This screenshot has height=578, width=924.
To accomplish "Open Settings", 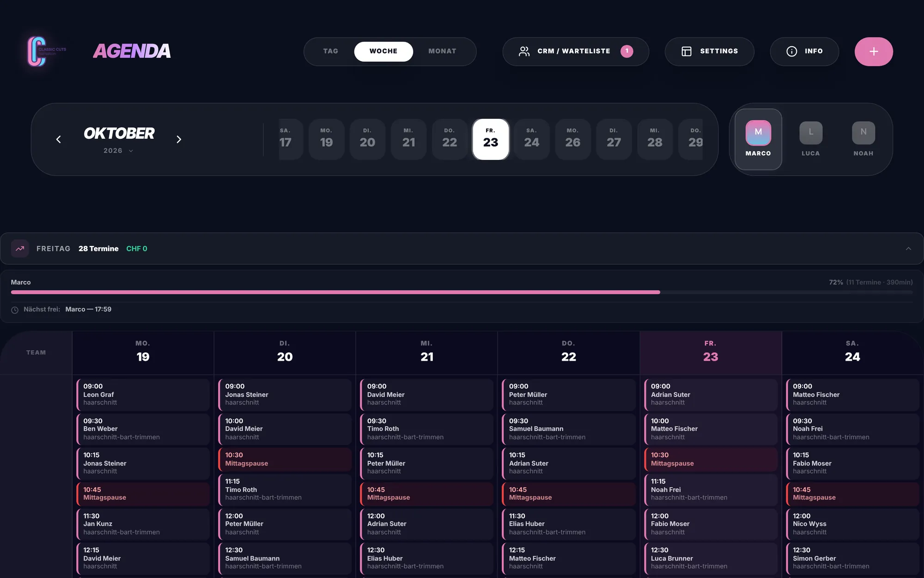I will pyautogui.click(x=709, y=51).
